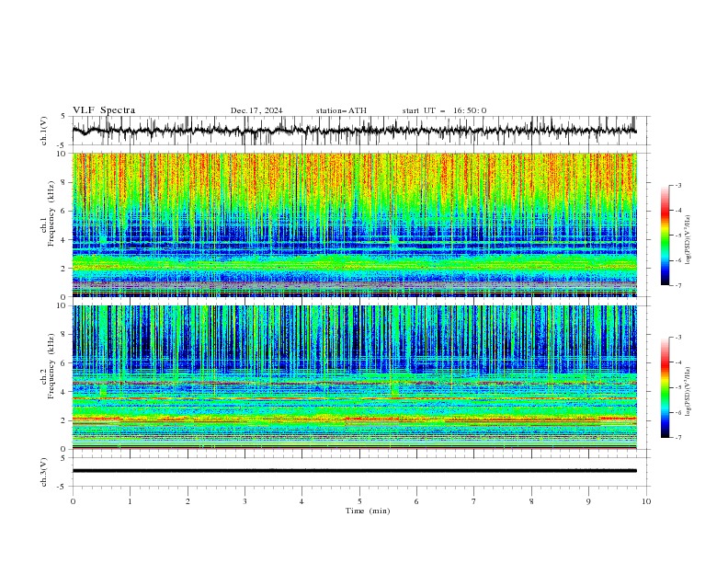Click the ch.2 color scale bar
728x563 pixels.
pyautogui.click(x=665, y=387)
